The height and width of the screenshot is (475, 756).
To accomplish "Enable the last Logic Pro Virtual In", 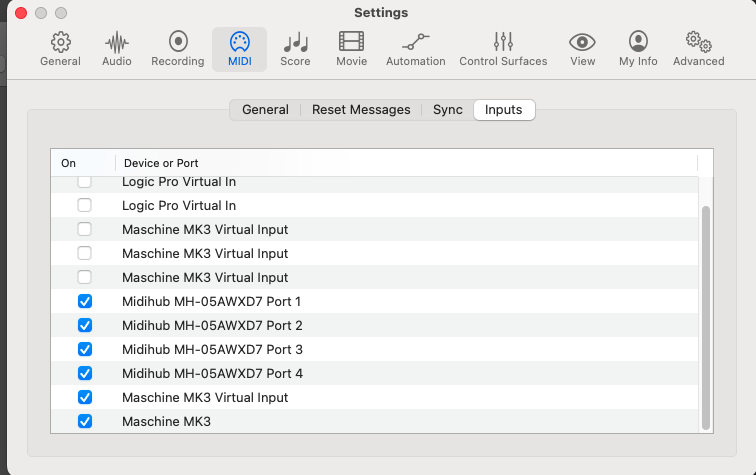I will [85, 205].
